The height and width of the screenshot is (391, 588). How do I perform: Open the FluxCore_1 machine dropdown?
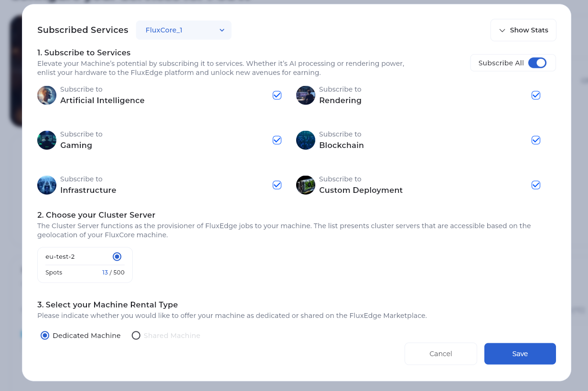[184, 30]
